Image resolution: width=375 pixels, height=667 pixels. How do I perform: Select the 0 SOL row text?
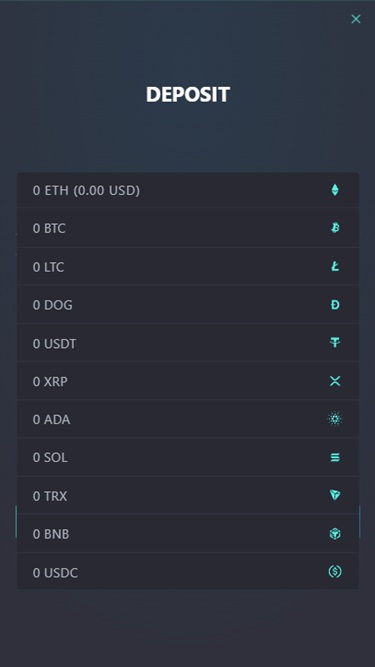pyautogui.click(x=50, y=458)
